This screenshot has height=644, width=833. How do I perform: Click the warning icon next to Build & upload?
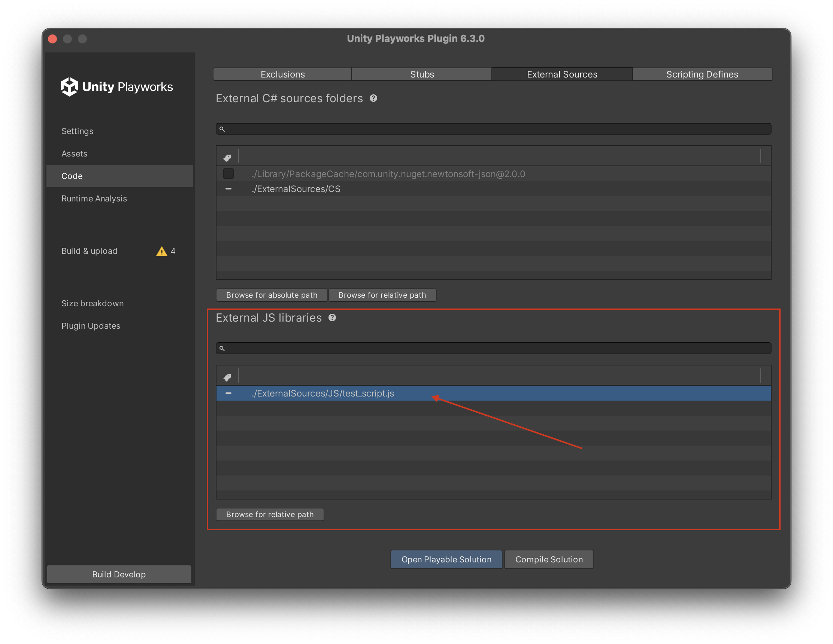click(162, 251)
